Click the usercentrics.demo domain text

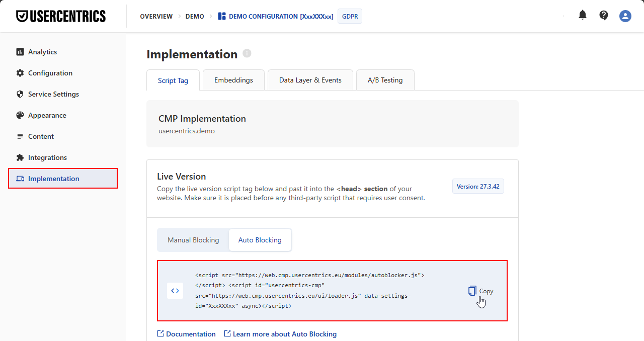pyautogui.click(x=187, y=131)
